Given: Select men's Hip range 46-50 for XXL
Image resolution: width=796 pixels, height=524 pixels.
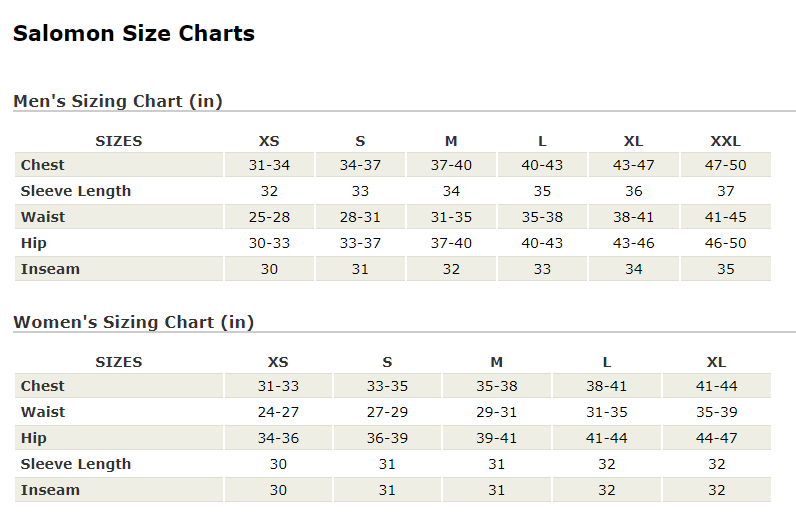Looking at the screenshot, I should tap(725, 243).
